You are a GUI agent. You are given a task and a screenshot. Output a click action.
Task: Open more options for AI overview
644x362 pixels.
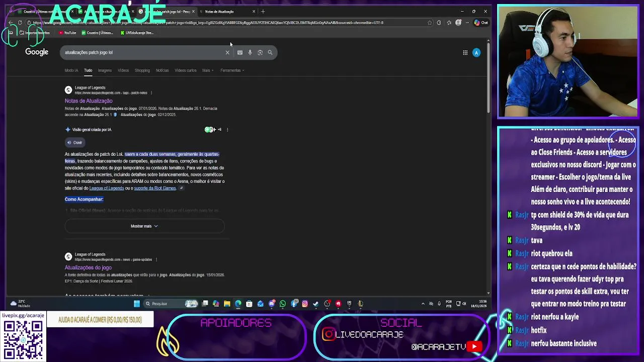click(227, 130)
